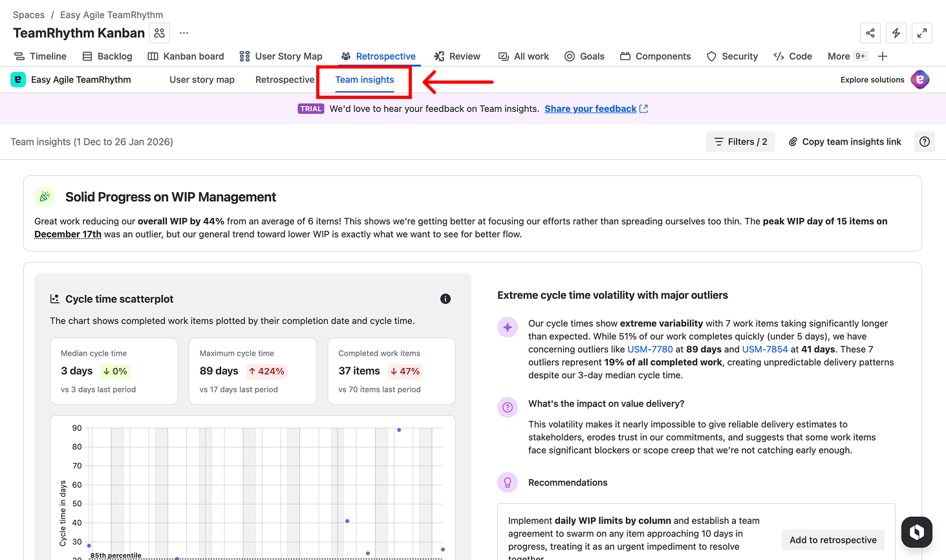The height and width of the screenshot is (560, 946).
Task: Click Add to retrospective button
Action: (x=833, y=540)
